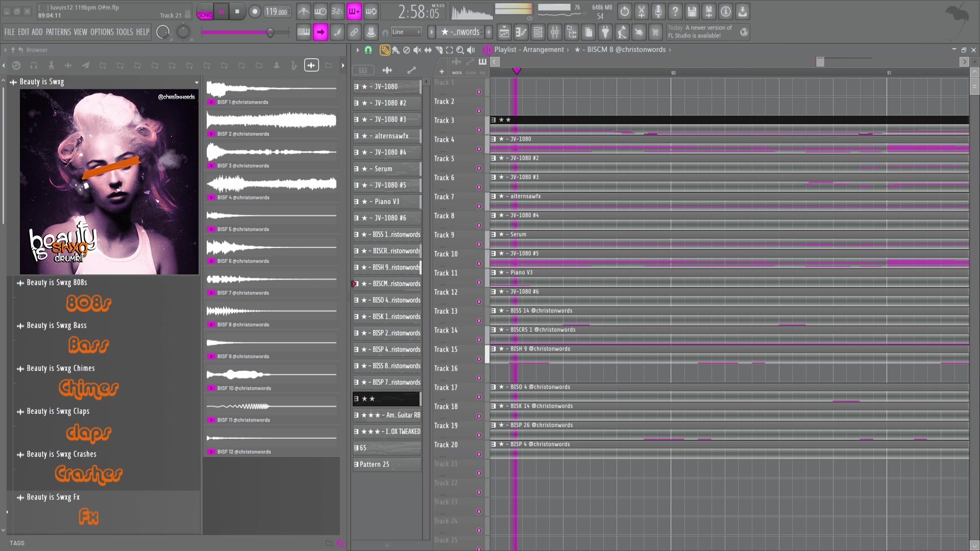Screen dimensions: 980x551
Task: Toggle SONG / pattern mode switch
Action: [205, 12]
